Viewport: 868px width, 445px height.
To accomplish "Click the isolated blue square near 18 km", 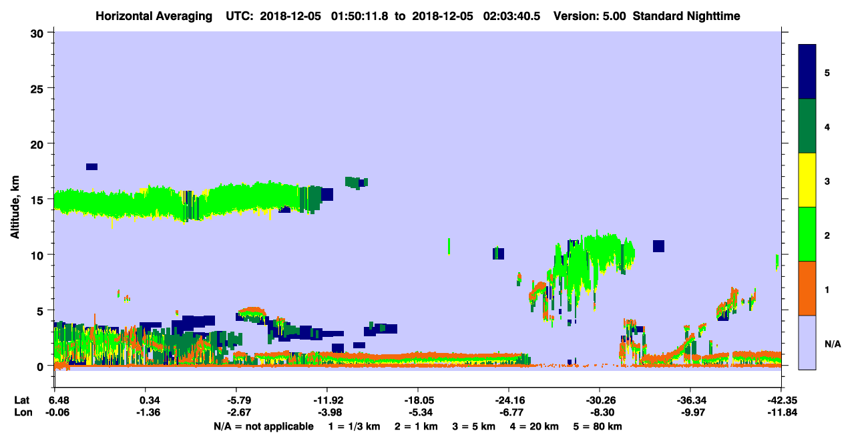I will pyautogui.click(x=91, y=167).
